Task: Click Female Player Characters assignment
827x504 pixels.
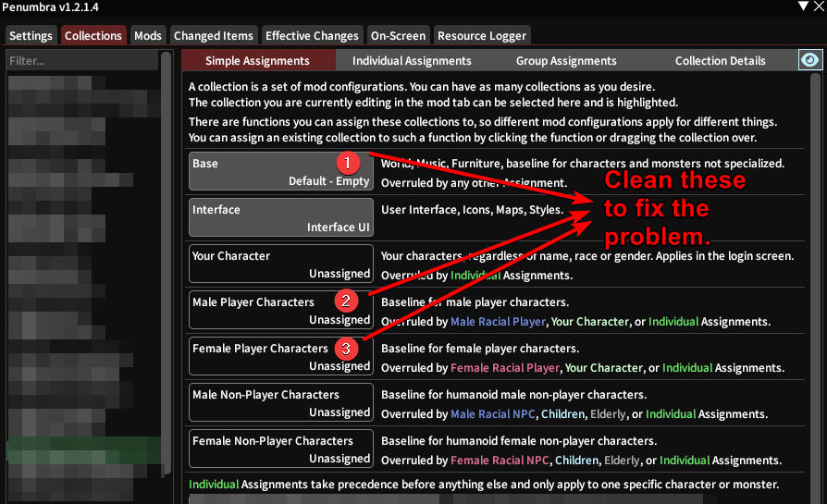Action: click(281, 357)
